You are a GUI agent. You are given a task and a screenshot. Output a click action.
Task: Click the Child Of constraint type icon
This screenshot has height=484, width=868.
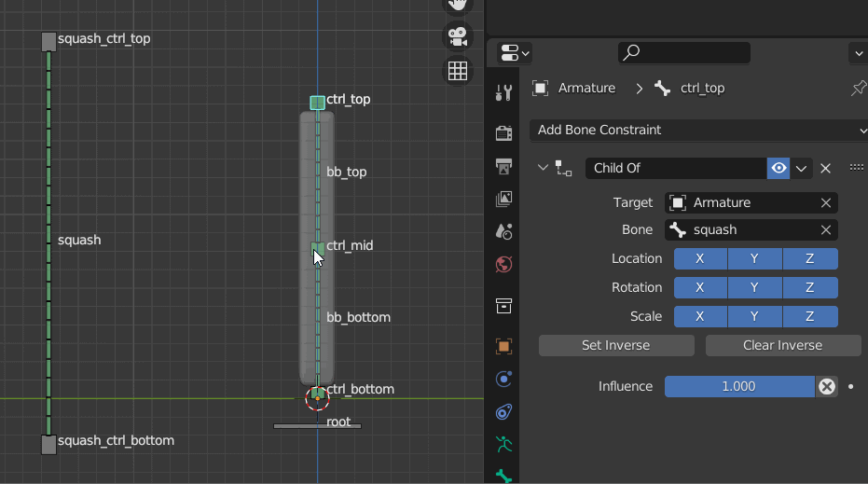(563, 169)
